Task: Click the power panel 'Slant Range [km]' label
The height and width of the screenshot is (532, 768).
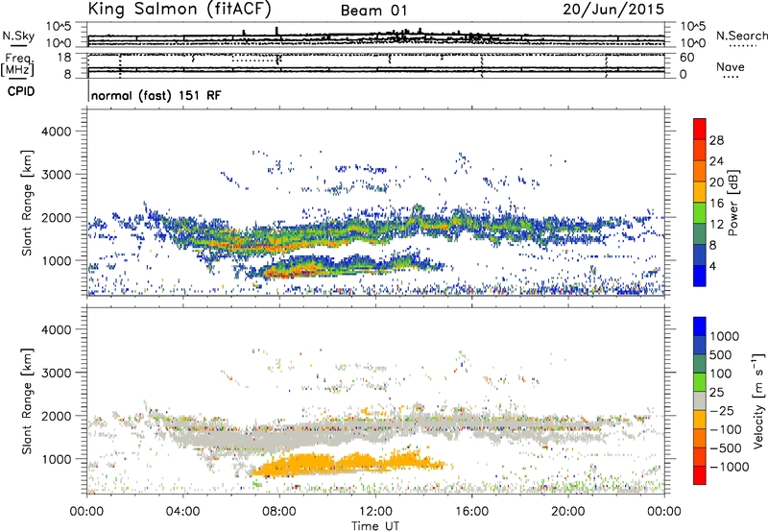Action: 27,203
